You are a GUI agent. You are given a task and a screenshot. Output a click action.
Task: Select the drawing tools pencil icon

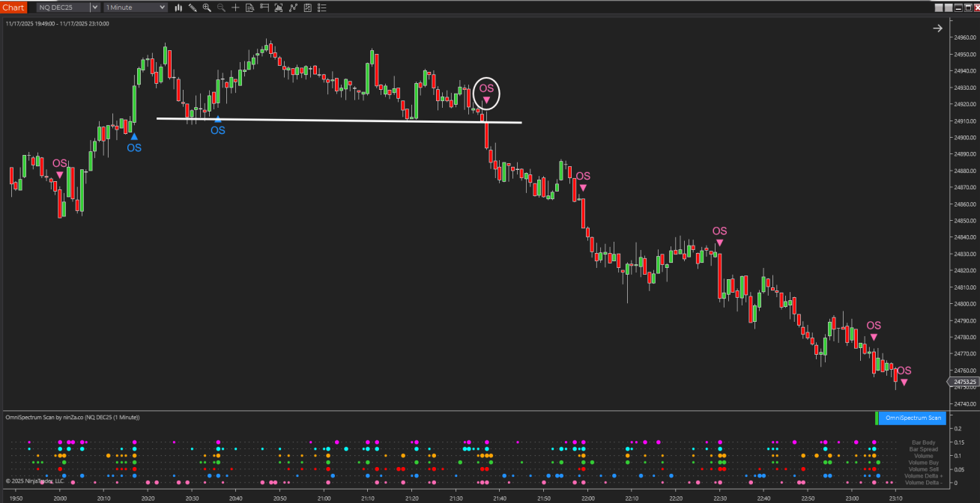coord(193,7)
